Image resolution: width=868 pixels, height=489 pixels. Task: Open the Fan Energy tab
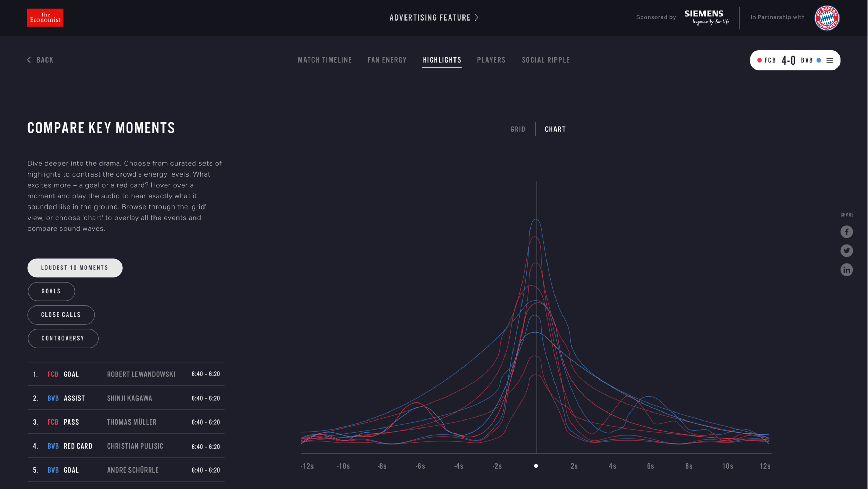387,60
